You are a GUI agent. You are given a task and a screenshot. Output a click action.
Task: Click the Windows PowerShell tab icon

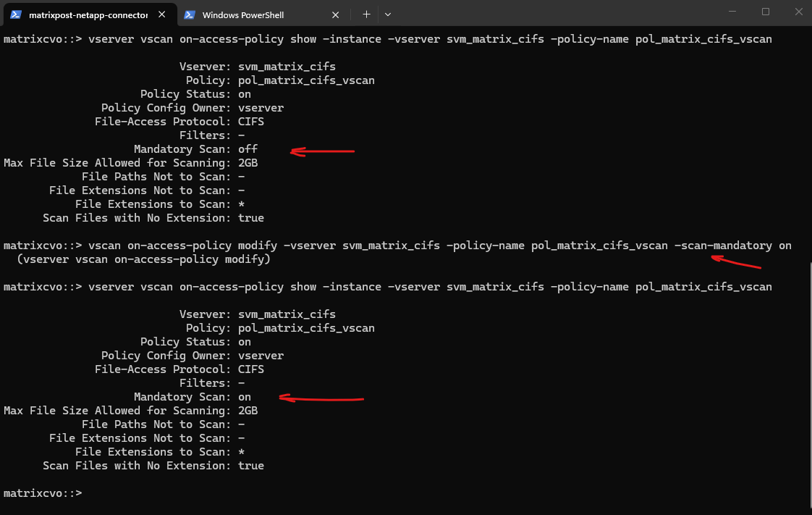190,14
